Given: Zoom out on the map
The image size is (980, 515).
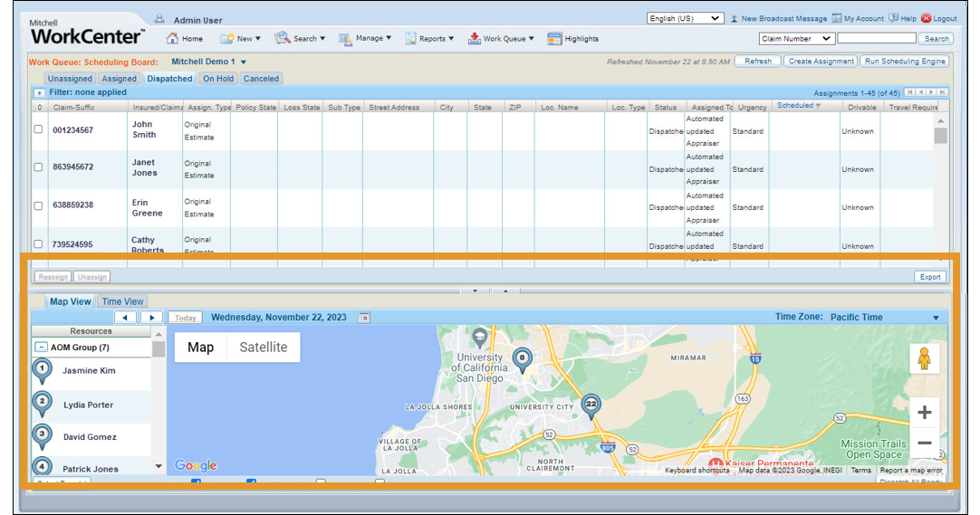Looking at the screenshot, I should (924, 443).
